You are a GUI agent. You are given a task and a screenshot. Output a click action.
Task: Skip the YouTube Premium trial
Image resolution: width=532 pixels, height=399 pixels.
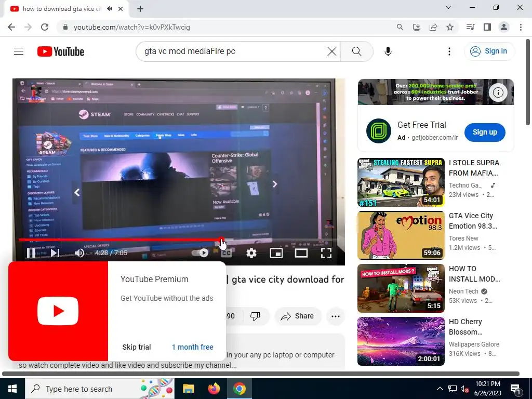click(x=137, y=347)
